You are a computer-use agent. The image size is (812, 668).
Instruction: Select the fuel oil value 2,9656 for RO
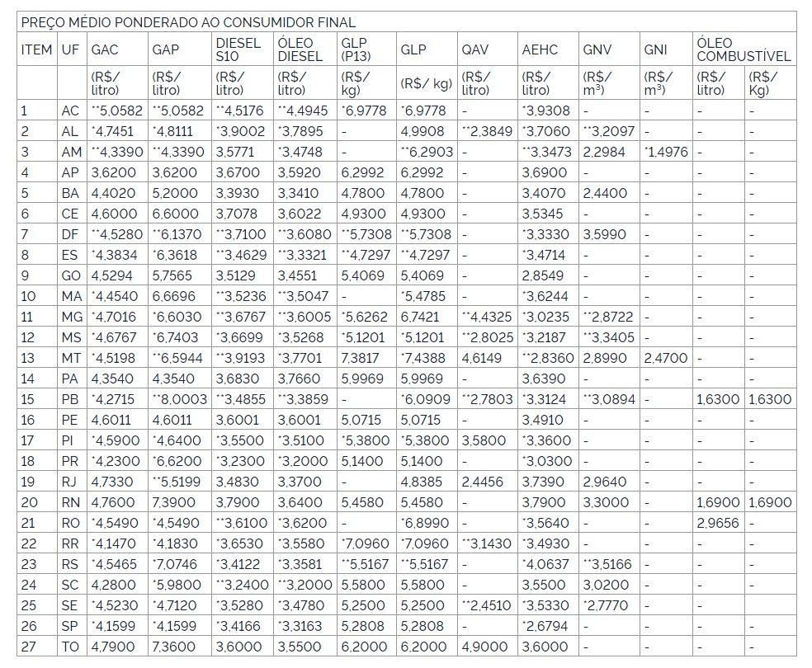717,523
